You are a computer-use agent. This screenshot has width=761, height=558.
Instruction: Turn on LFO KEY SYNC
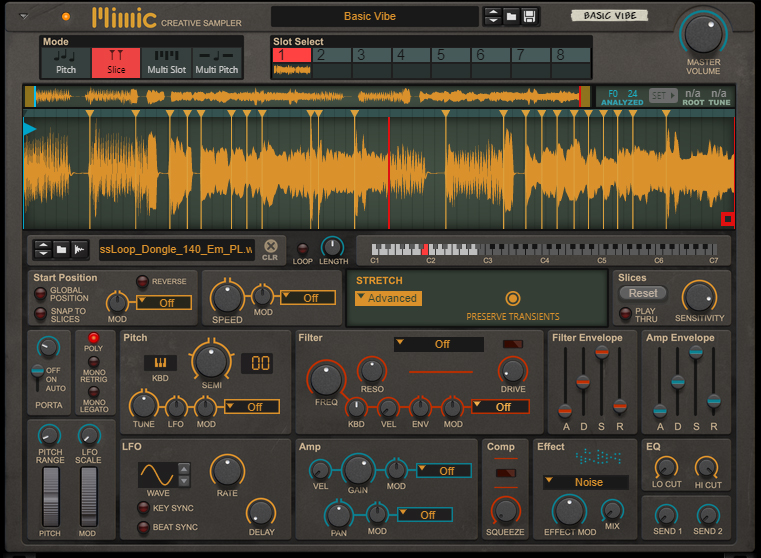[x=144, y=508]
